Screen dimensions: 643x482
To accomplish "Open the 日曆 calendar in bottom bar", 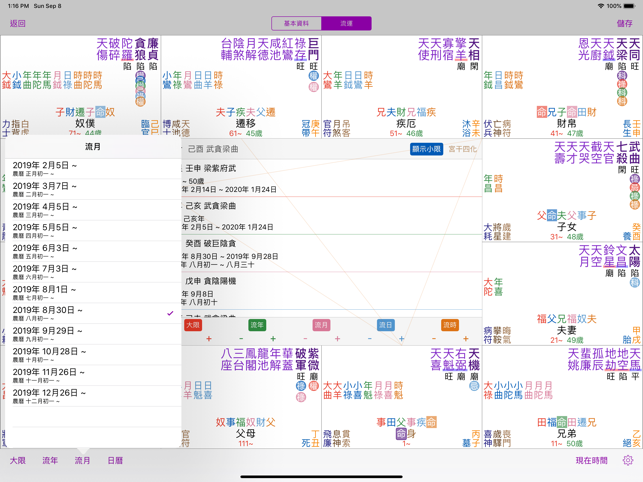I will (x=115, y=460).
